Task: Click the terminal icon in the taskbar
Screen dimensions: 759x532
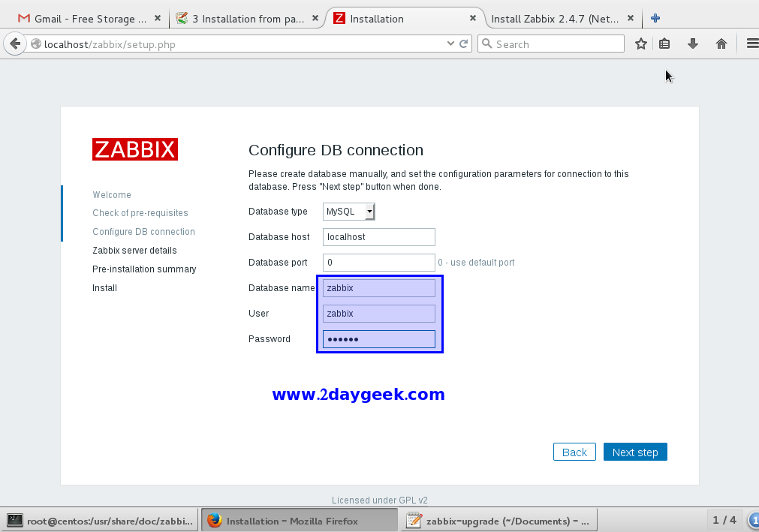Action: [15, 521]
